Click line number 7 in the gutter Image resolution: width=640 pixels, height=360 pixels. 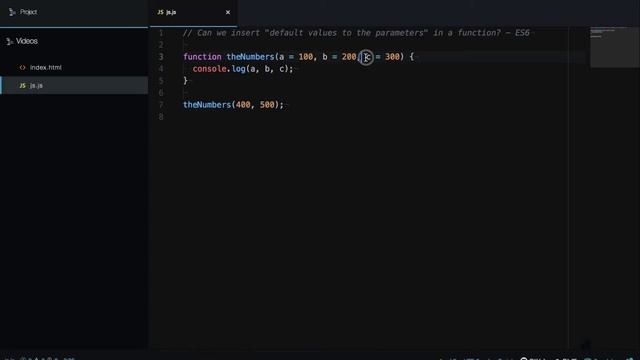161,105
